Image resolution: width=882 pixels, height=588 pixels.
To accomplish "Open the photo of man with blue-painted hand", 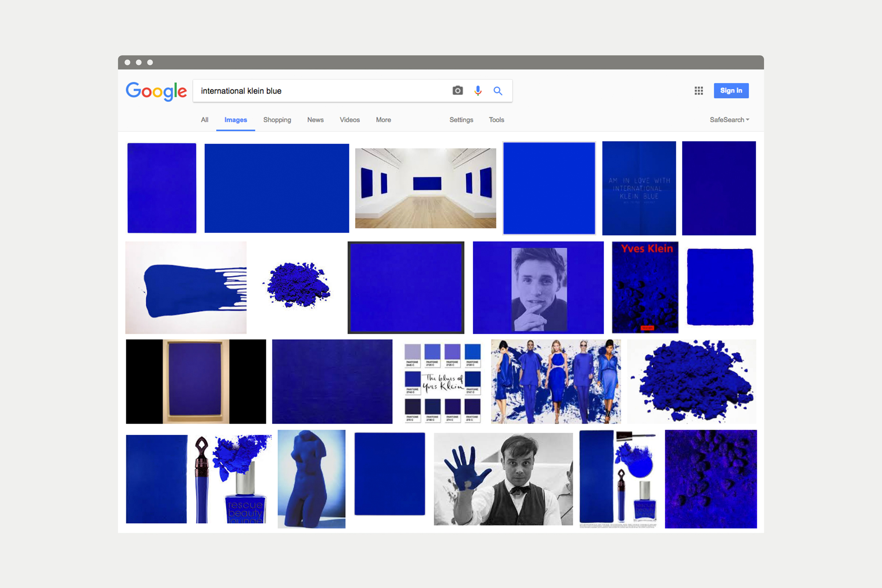I will (503, 479).
